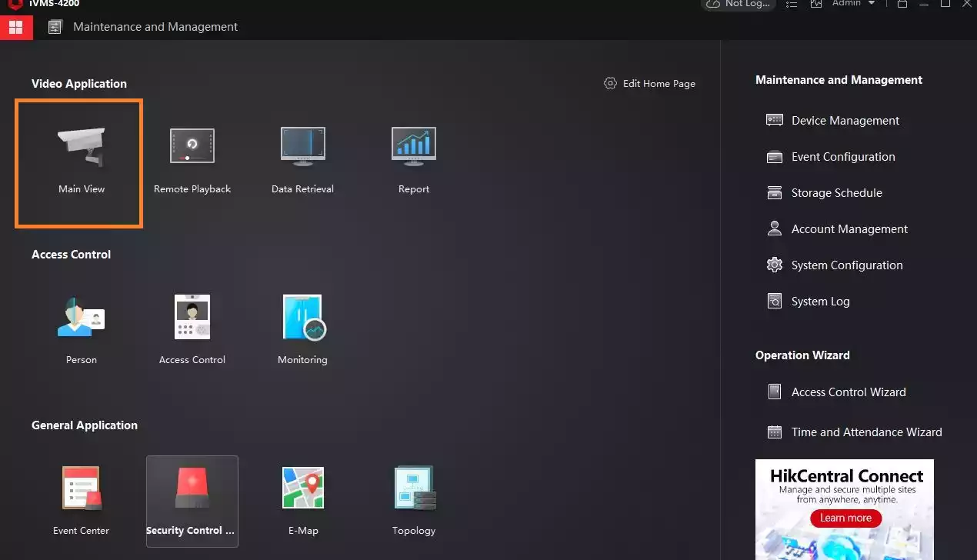Click the red home grid button

pos(16,27)
